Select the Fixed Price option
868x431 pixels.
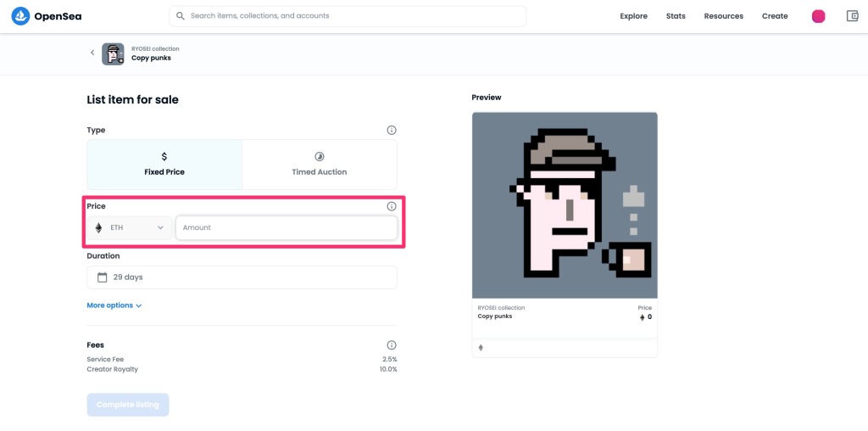coord(164,165)
